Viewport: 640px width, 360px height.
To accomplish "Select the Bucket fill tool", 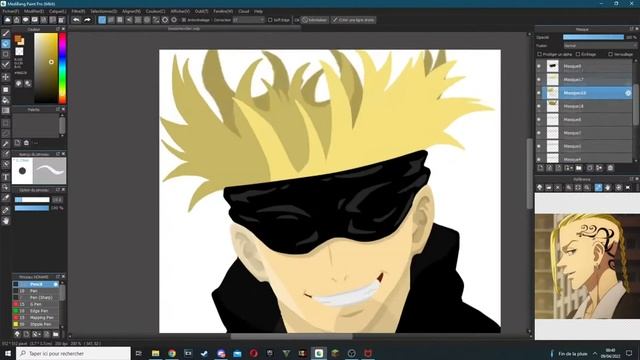I will [6, 100].
